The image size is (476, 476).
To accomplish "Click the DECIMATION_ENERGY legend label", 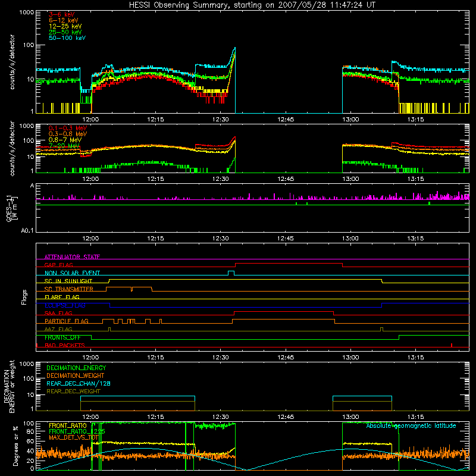I will (x=76, y=368).
